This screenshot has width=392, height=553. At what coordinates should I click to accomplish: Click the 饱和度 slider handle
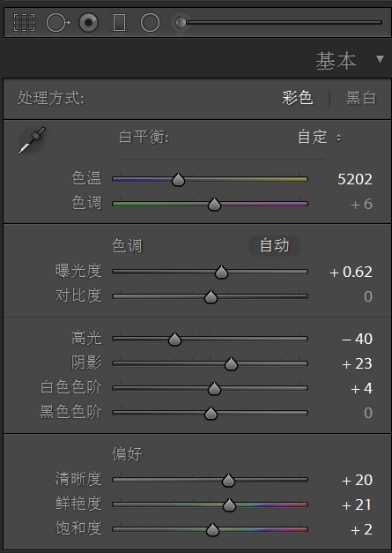212,530
